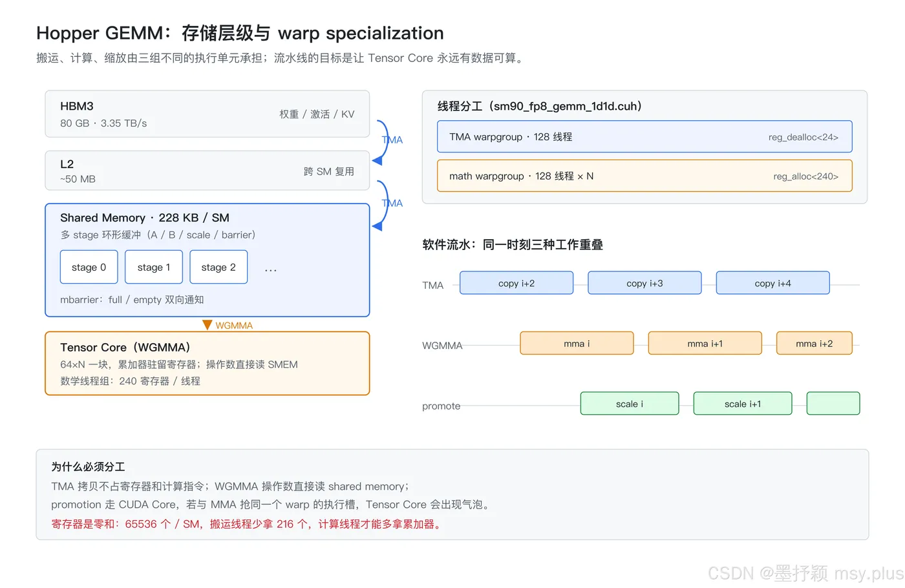The image size is (905, 588).
Task: Click the 80 GB · 3.35 TB/s text
Action: pyautogui.click(x=103, y=123)
